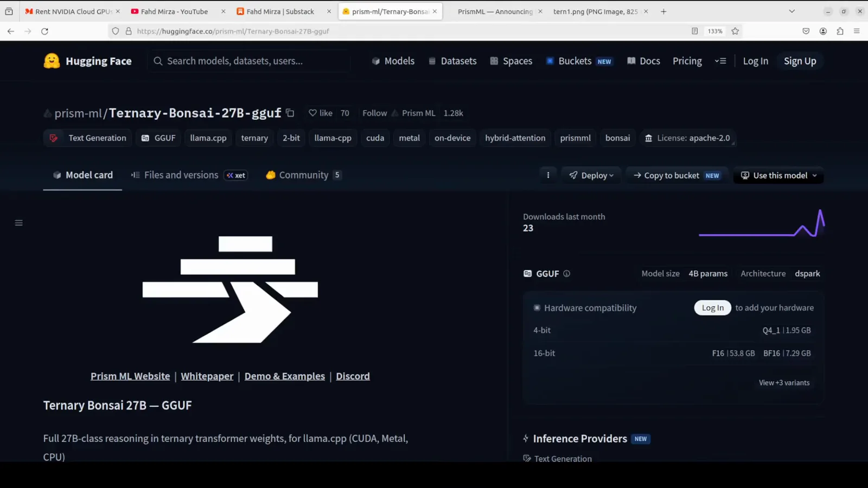Copy model name to clipboard icon
The image size is (868, 488).
click(x=290, y=113)
